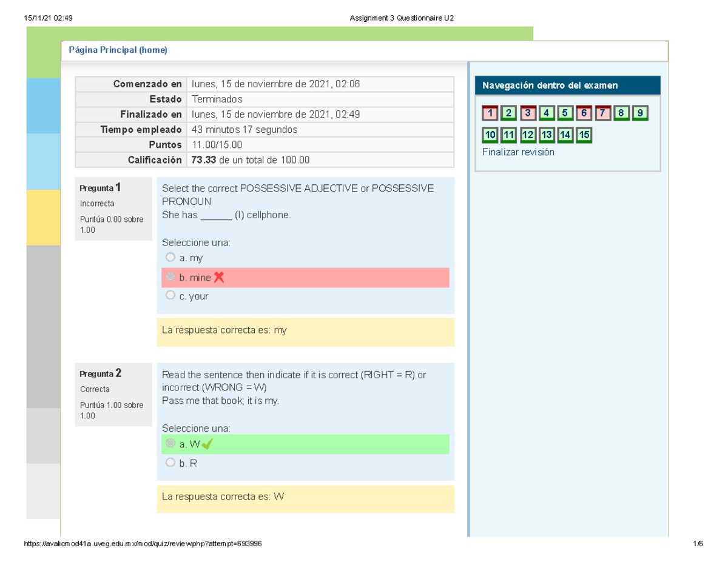
Task: Click Finalizar revisión link
Action: pyautogui.click(x=518, y=152)
